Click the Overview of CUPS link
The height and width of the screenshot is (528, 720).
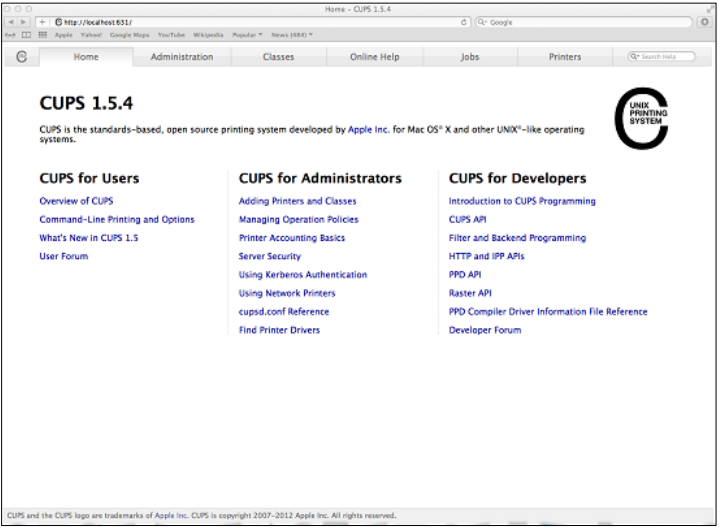pos(76,201)
